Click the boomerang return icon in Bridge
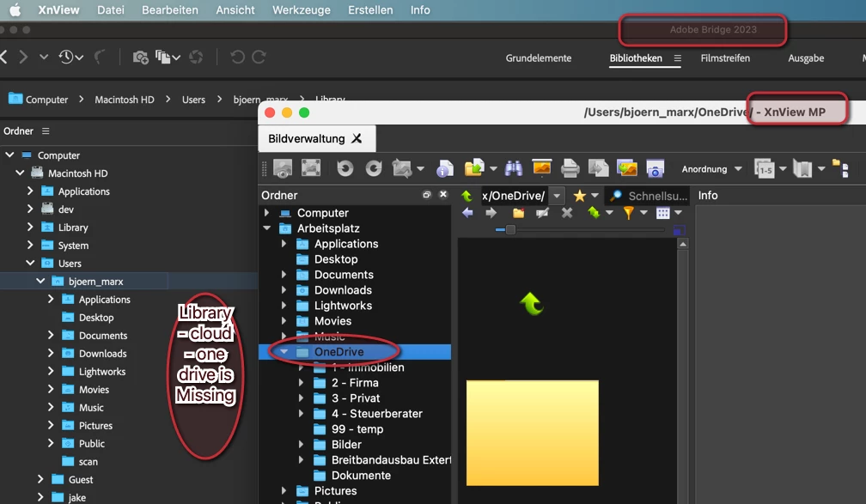866x504 pixels. (x=100, y=57)
